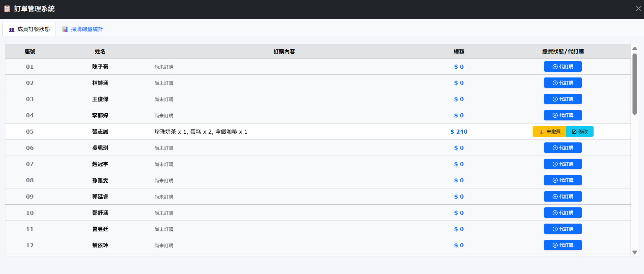Viewport: 644px width, 274px height.
Task: Click the plus icon in 曾昱廷's 代訂購 button
Action: click(x=555, y=229)
